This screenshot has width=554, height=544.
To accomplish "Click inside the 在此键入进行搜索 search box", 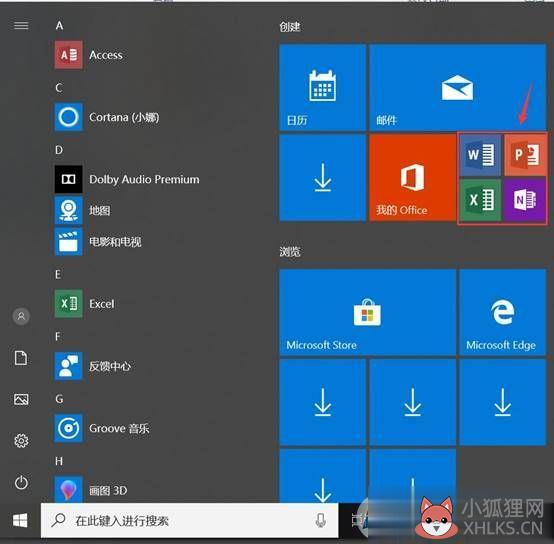I will point(189,520).
